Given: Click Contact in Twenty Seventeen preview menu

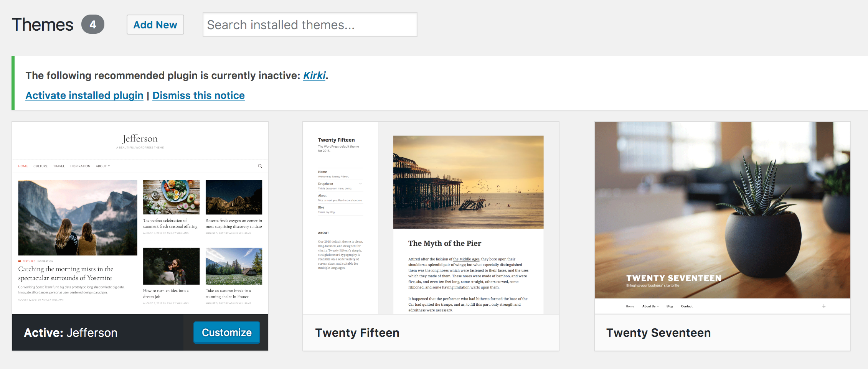Looking at the screenshot, I should (x=687, y=306).
